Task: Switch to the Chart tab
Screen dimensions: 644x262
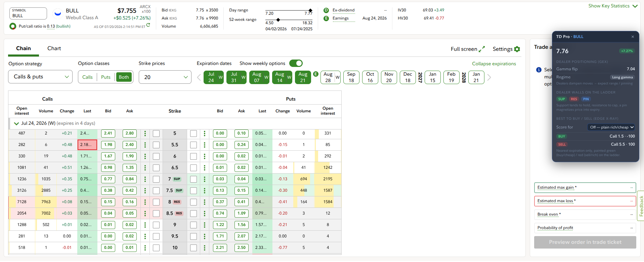Action: pos(54,49)
